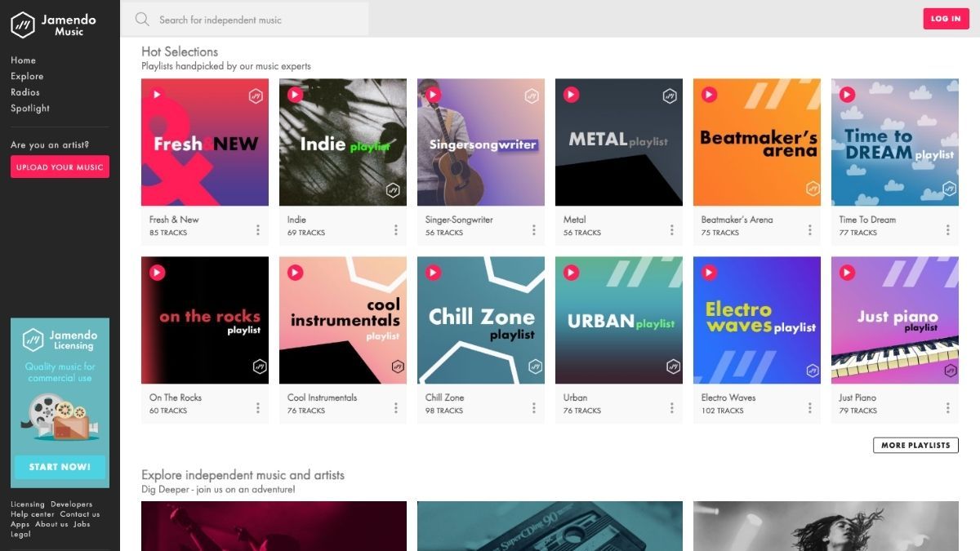This screenshot has width=980, height=551.
Task: Click the More Playlists button
Action: point(915,445)
